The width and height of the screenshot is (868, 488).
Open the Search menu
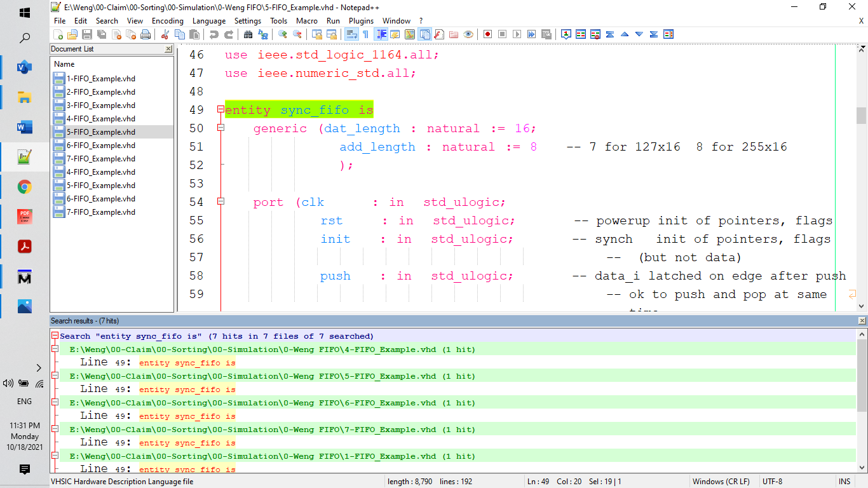pyautogui.click(x=107, y=21)
